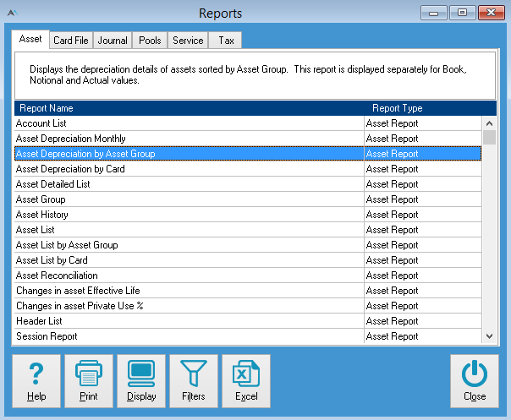
Task: Switch to the Tax tab
Action: [x=226, y=41]
